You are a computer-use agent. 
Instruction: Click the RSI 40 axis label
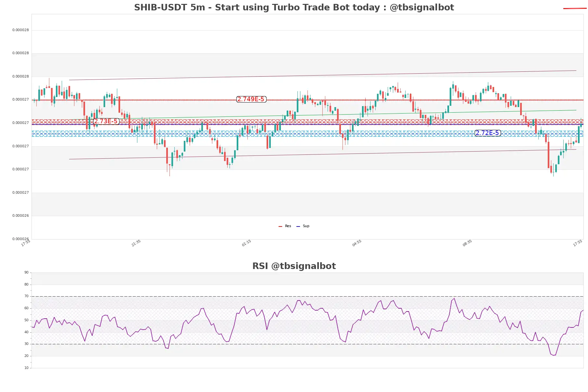click(x=26, y=332)
